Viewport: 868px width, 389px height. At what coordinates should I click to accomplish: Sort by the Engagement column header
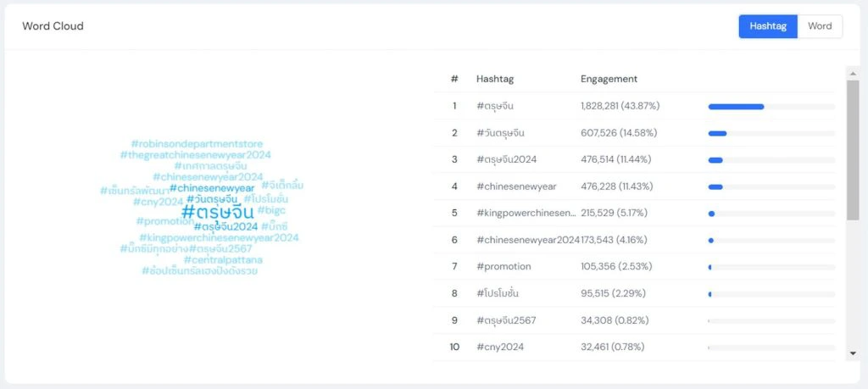[609, 79]
